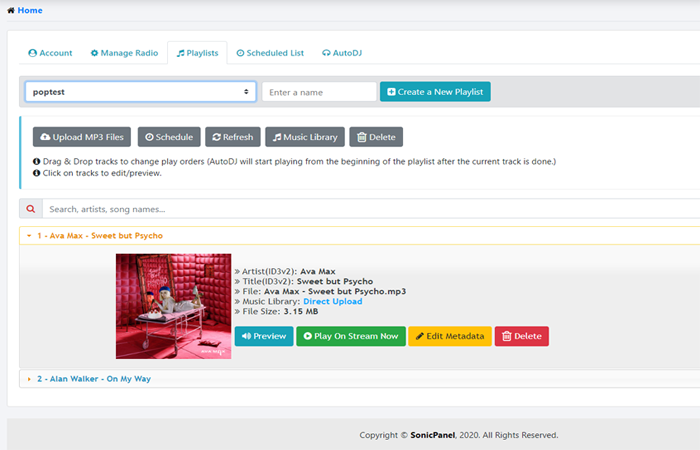
Task: Delete the playlist using toolbar Delete
Action: point(376,137)
